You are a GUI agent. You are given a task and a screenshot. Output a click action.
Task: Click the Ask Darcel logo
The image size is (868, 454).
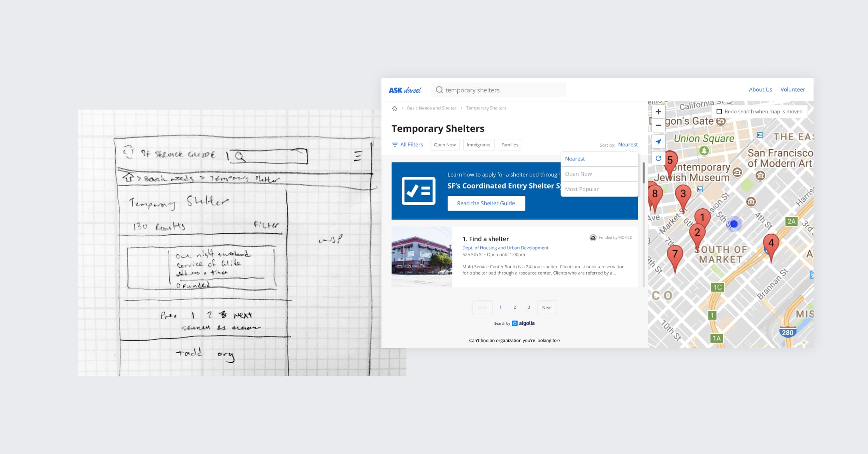405,90
